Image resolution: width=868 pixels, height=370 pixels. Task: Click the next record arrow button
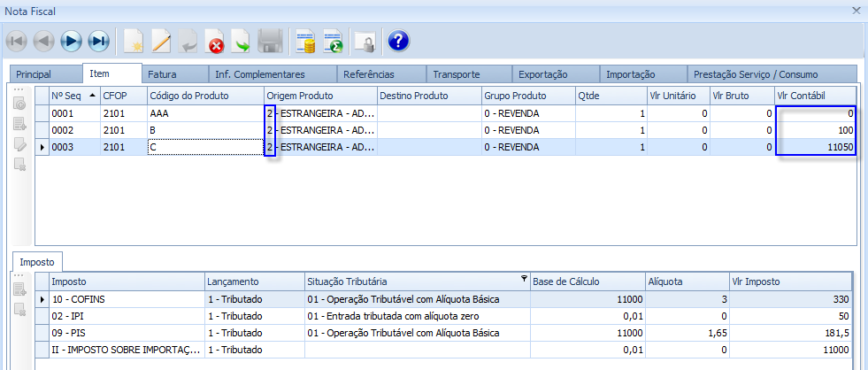(x=72, y=41)
